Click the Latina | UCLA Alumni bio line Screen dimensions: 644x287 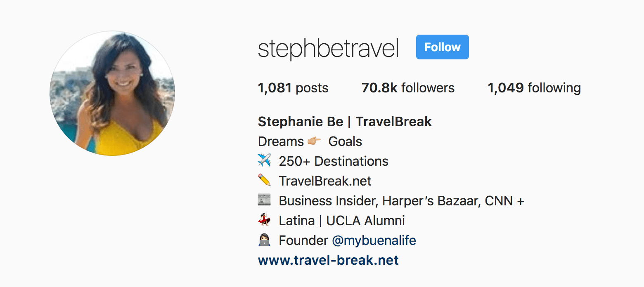[x=342, y=220]
